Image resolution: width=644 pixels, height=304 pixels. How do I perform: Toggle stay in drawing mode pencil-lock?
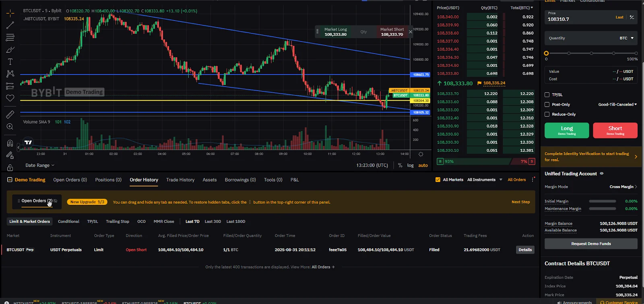[x=10, y=155]
